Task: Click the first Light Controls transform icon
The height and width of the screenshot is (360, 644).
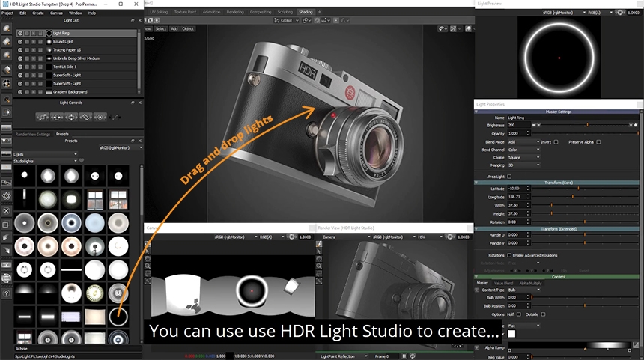Action: (42, 117)
